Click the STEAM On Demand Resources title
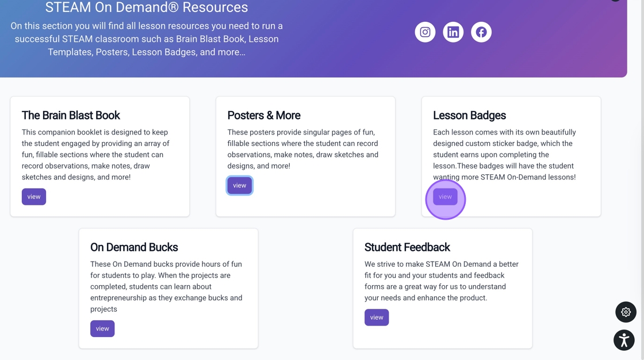 [x=147, y=7]
